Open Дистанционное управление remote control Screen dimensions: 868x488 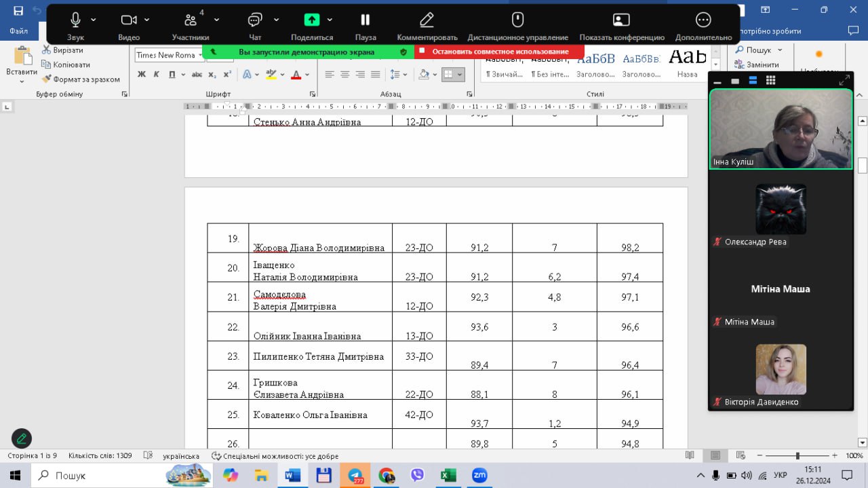click(x=517, y=20)
